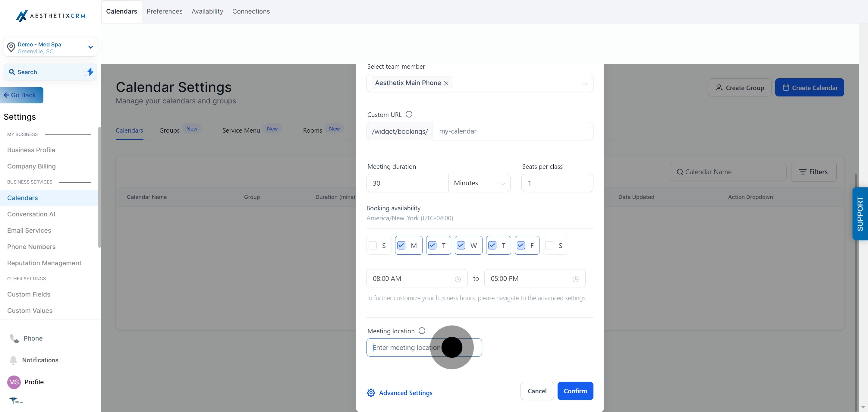The image size is (868, 412).
Task: Click the Custom URL info icon
Action: click(x=409, y=115)
